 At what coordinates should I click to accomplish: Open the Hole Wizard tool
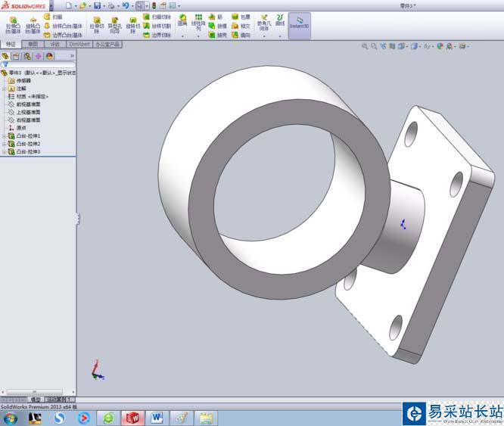point(115,25)
